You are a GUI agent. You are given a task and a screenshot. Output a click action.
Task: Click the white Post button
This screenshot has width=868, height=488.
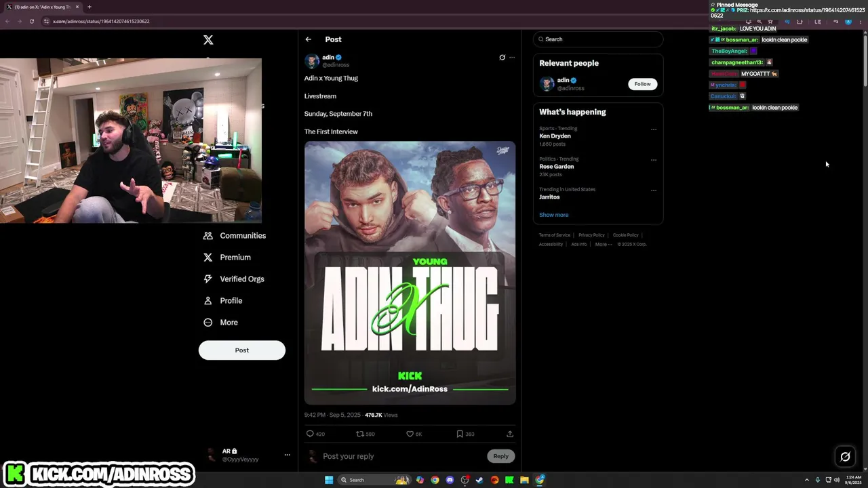click(242, 350)
